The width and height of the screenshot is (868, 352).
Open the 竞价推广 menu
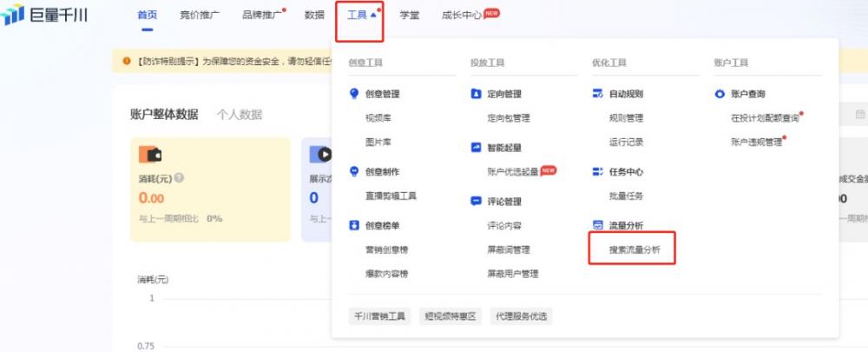tap(200, 15)
